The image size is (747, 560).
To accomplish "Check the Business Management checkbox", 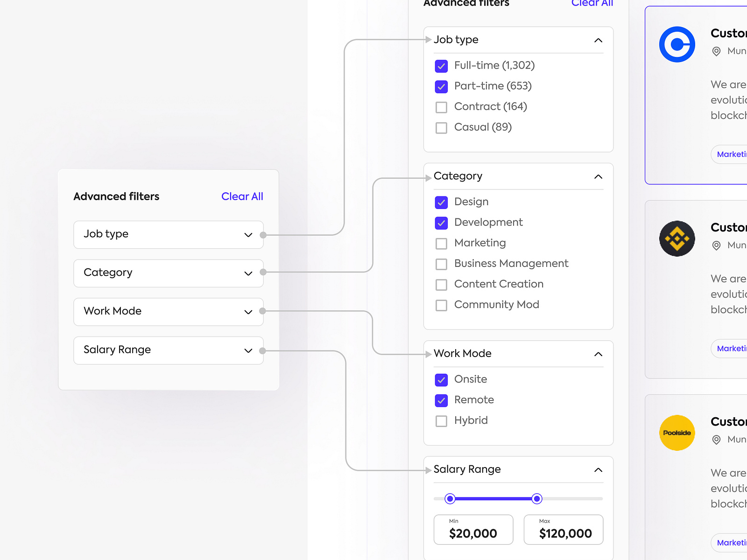I will (441, 264).
